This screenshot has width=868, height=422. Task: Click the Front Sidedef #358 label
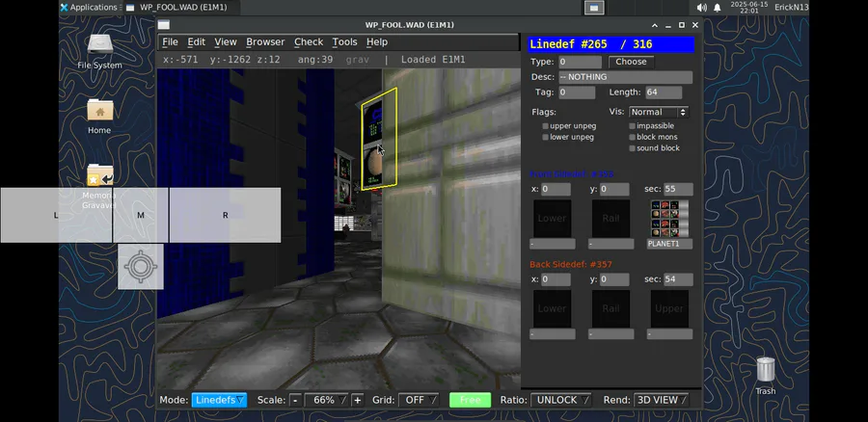[x=571, y=173]
